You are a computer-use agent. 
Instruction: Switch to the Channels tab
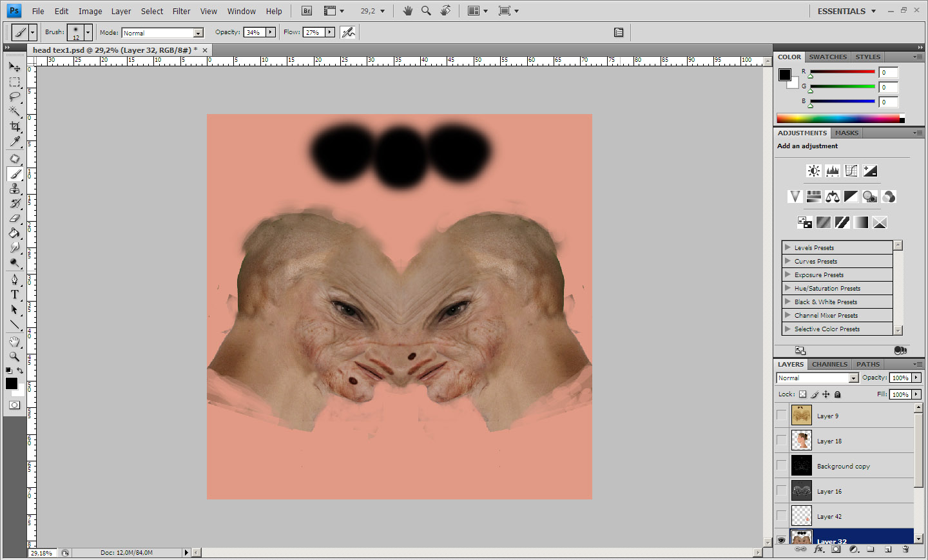pyautogui.click(x=829, y=364)
